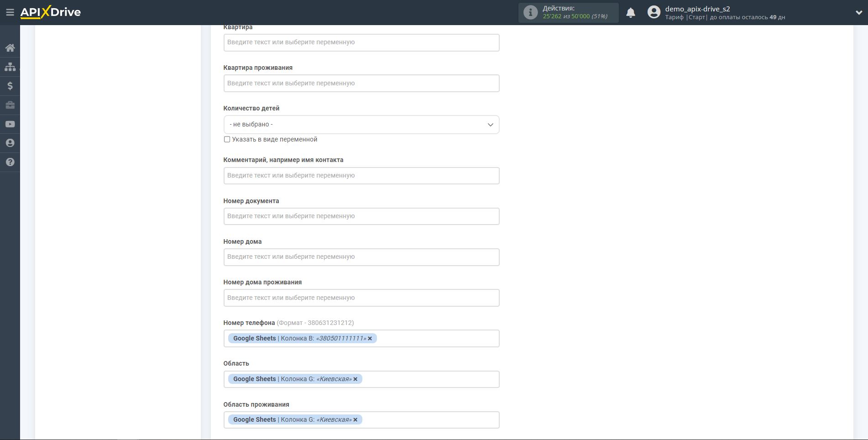This screenshot has width=868, height=440.
Task: Open the help question mark icon
Action: coord(10,162)
